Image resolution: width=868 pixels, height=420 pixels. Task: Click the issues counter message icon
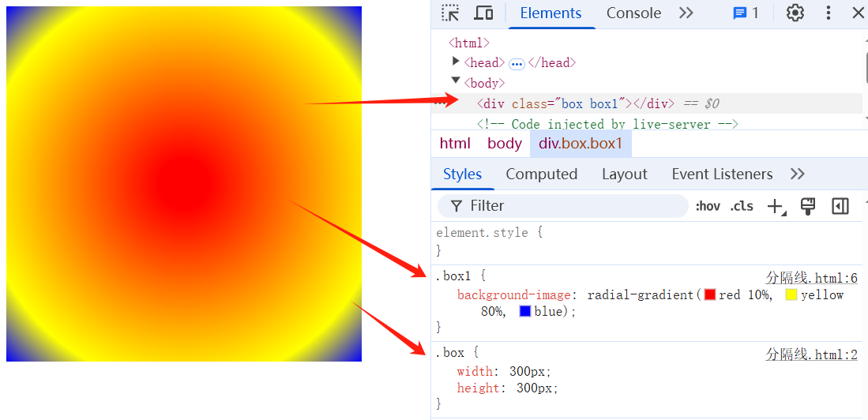click(x=745, y=13)
